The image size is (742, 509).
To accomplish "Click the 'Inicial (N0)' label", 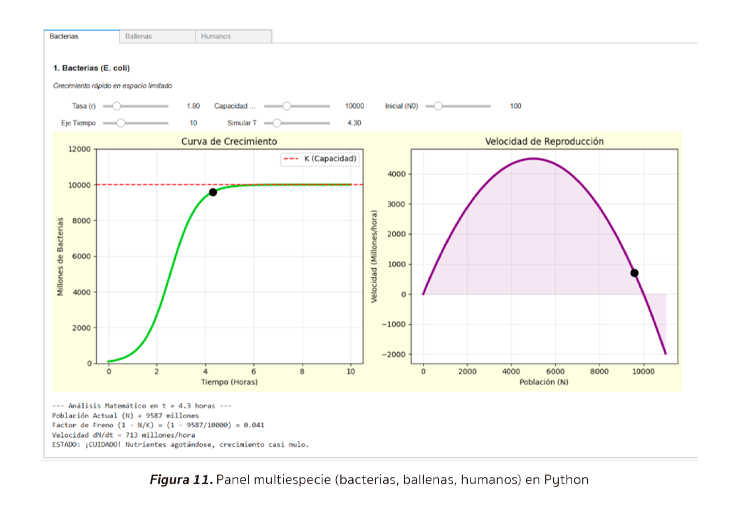I will point(401,106).
